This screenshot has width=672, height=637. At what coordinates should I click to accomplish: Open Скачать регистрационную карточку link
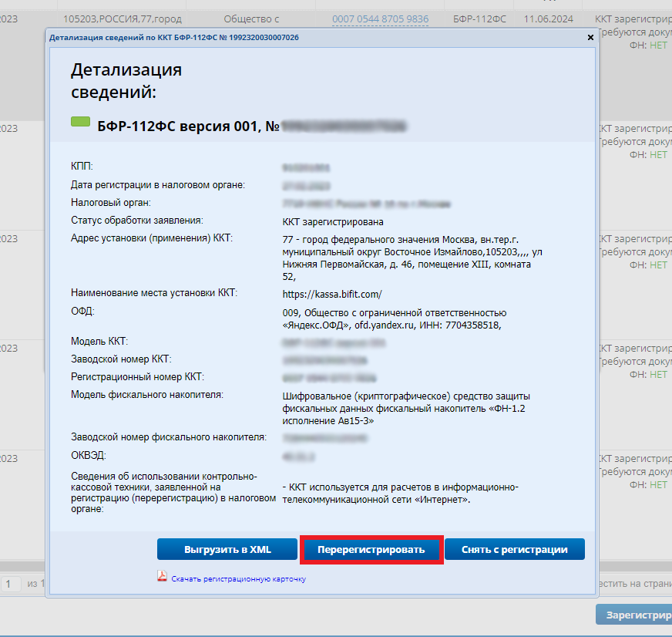pyautogui.click(x=238, y=578)
